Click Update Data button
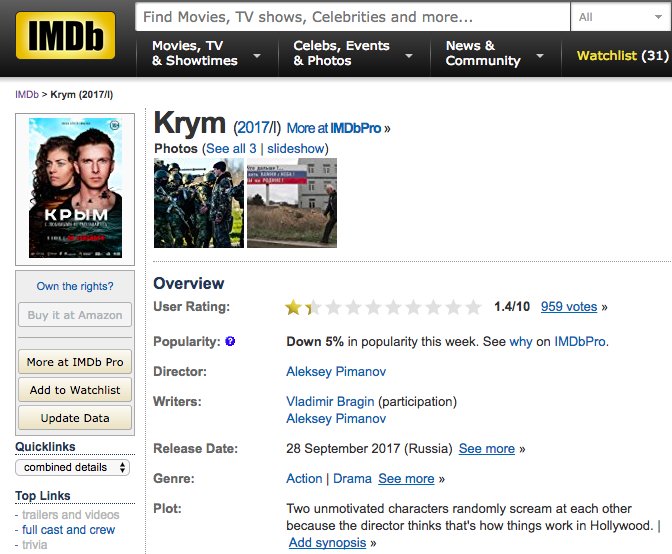The image size is (672, 554). 75,418
